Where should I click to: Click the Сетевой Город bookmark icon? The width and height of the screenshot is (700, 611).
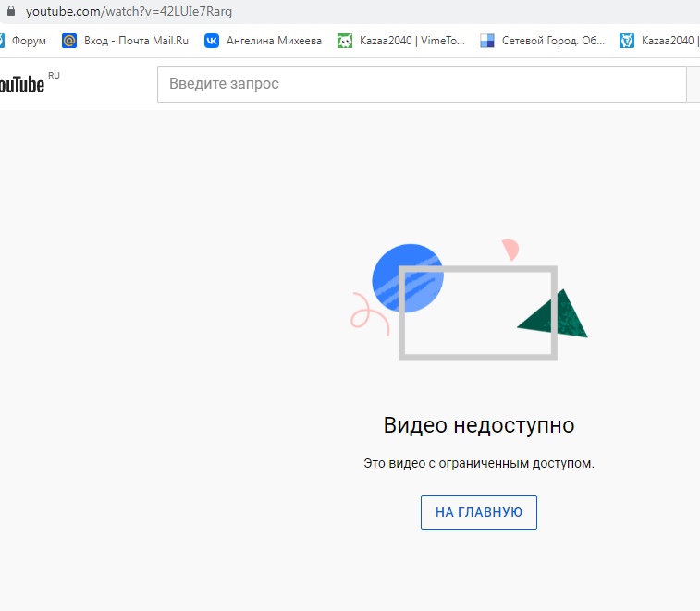click(487, 41)
